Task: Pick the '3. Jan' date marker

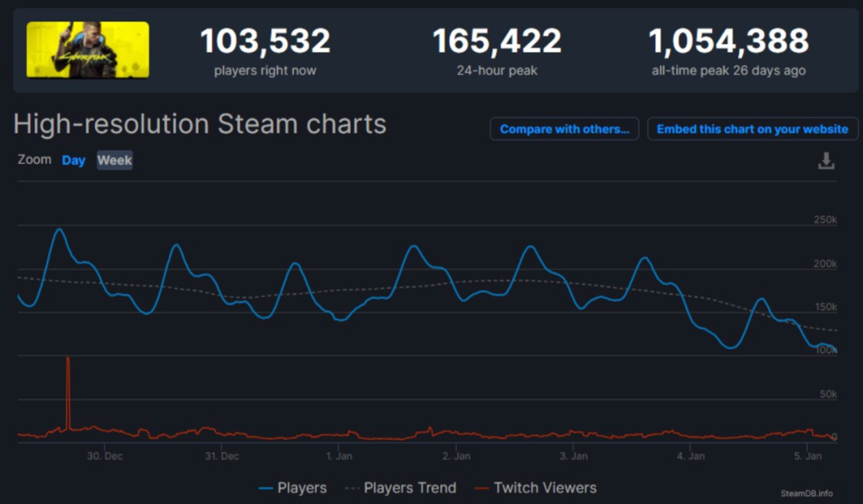Action: click(x=574, y=456)
